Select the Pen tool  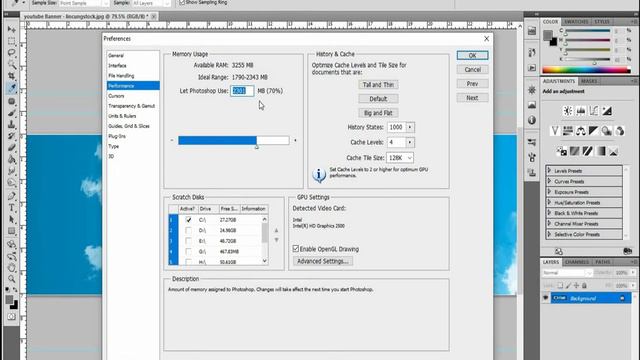11,196
